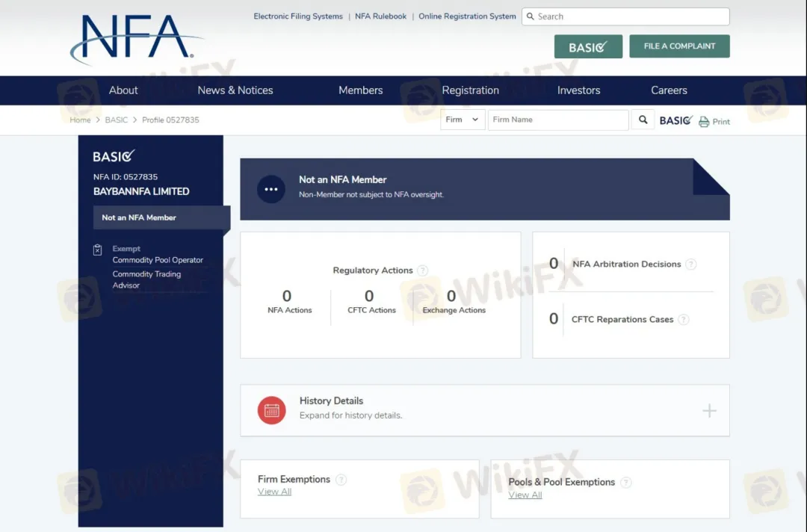Viewport: 807px width, 532px height.
Task: Click Commodity Pool Operator in the sidebar
Action: (158, 260)
